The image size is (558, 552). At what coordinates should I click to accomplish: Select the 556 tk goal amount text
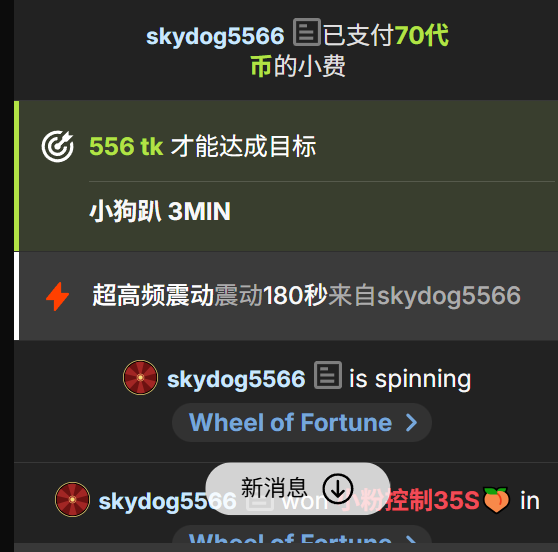(126, 146)
